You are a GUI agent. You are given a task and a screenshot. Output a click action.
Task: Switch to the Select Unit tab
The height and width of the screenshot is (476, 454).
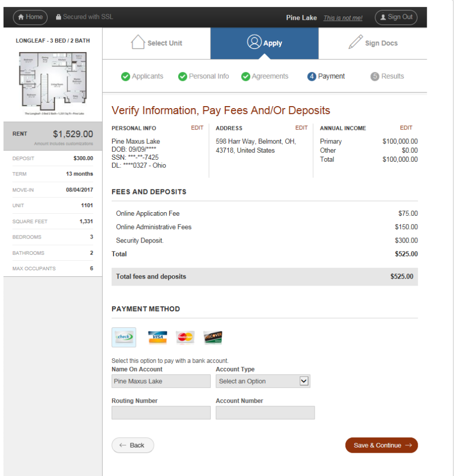(157, 43)
